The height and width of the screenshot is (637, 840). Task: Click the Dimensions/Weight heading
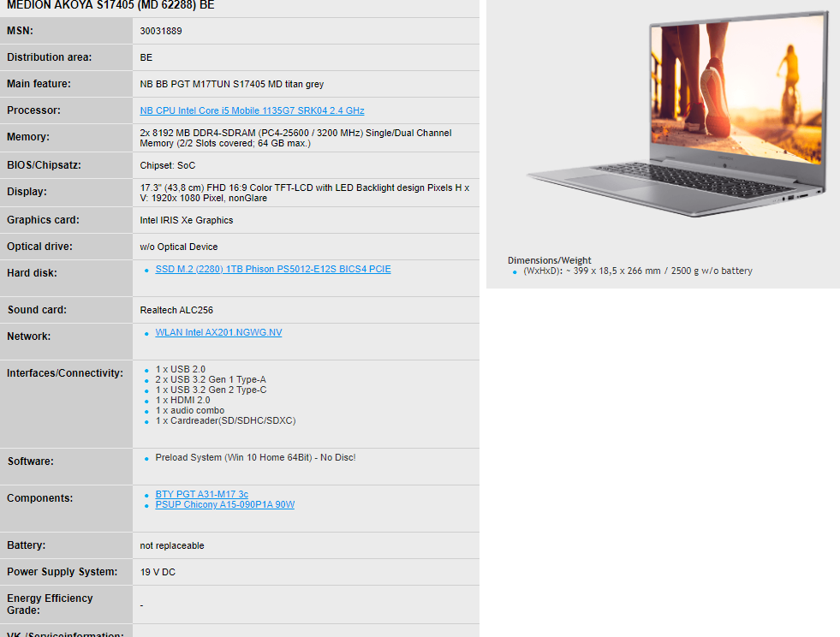(549, 260)
